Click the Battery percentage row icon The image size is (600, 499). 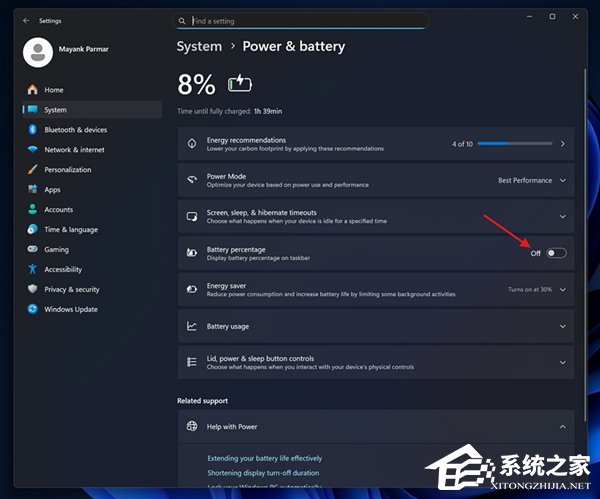point(192,253)
